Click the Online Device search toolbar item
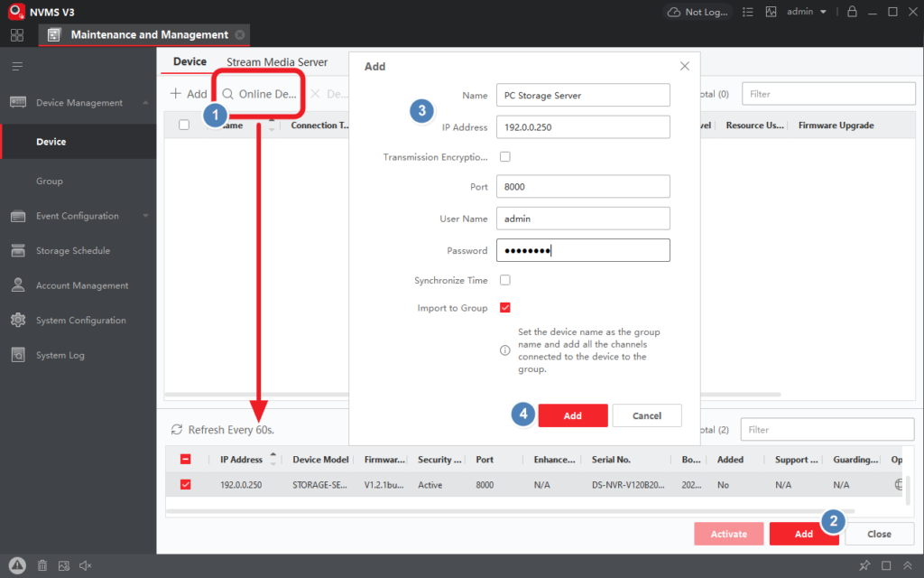This screenshot has height=578, width=924. 259,94
